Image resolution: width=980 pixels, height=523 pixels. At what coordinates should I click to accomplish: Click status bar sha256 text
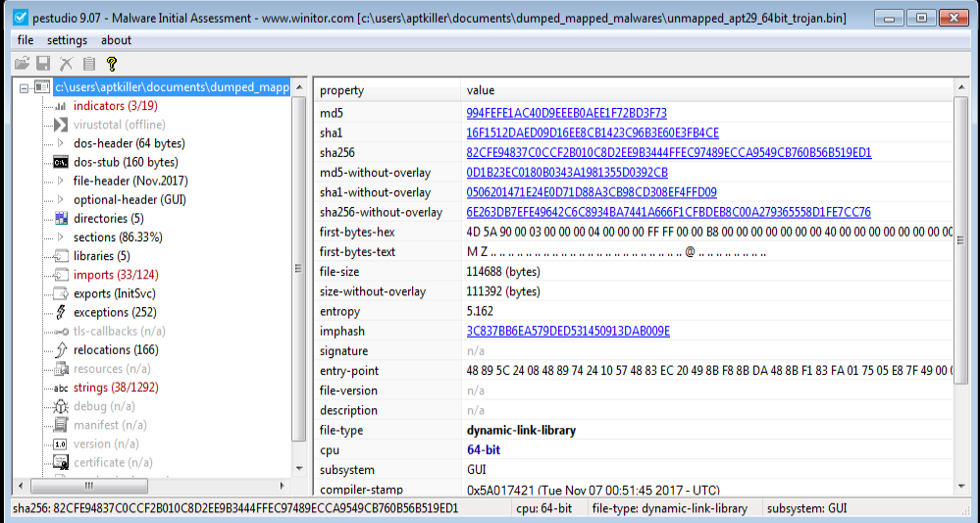[235, 508]
